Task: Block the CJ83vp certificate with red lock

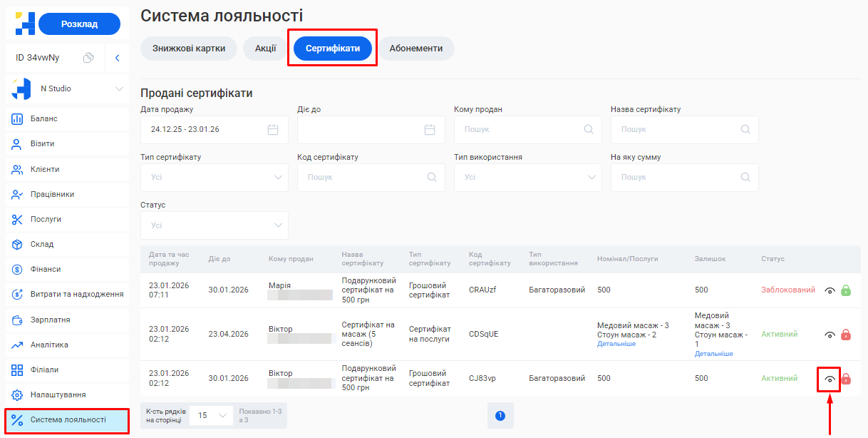Action: (846, 379)
